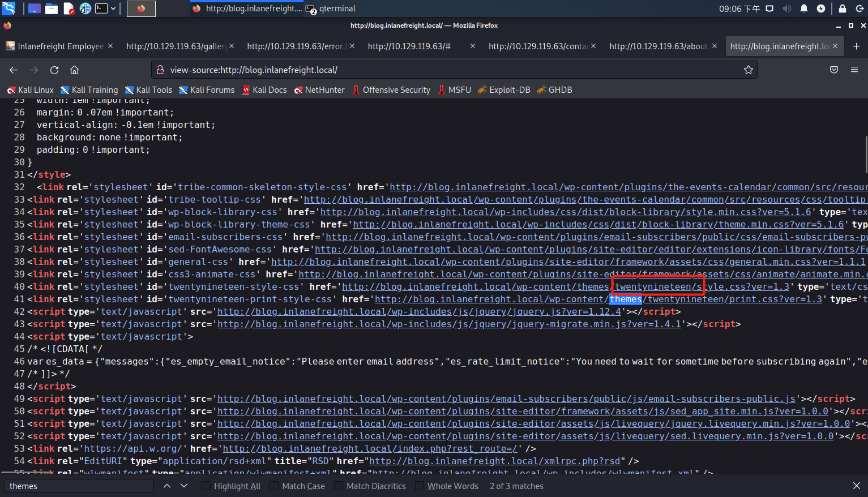Open a new browser tab
This screenshot has height=497, width=868.
click(x=856, y=46)
